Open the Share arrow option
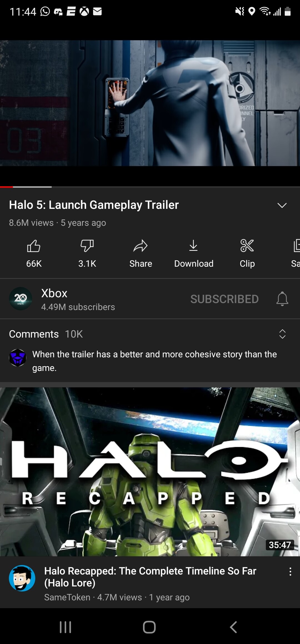The image size is (300, 644). 141,246
